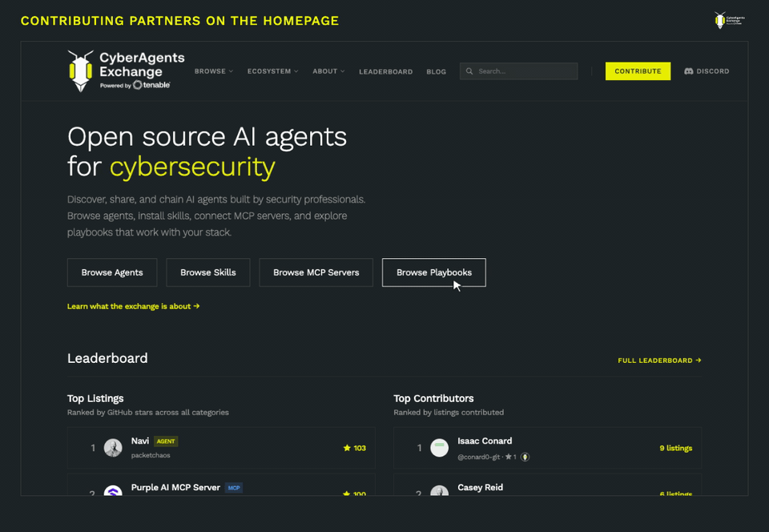Click the Top Contributors heading
The height and width of the screenshot is (532, 769).
pos(433,398)
